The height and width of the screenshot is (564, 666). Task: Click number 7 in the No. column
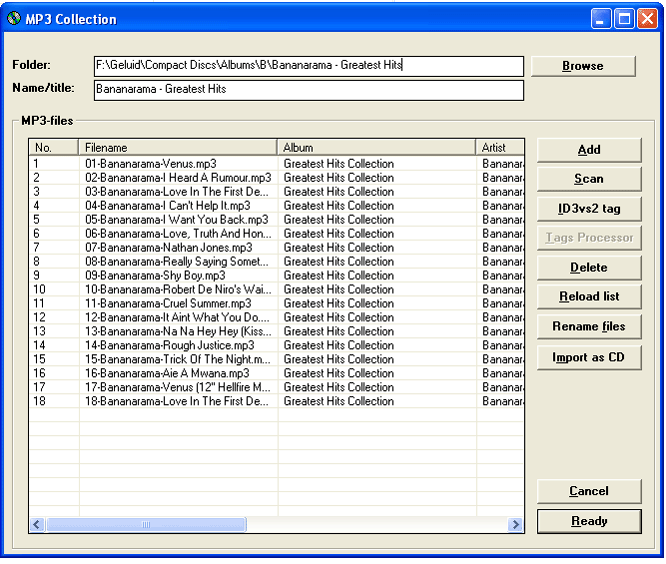pos(36,248)
